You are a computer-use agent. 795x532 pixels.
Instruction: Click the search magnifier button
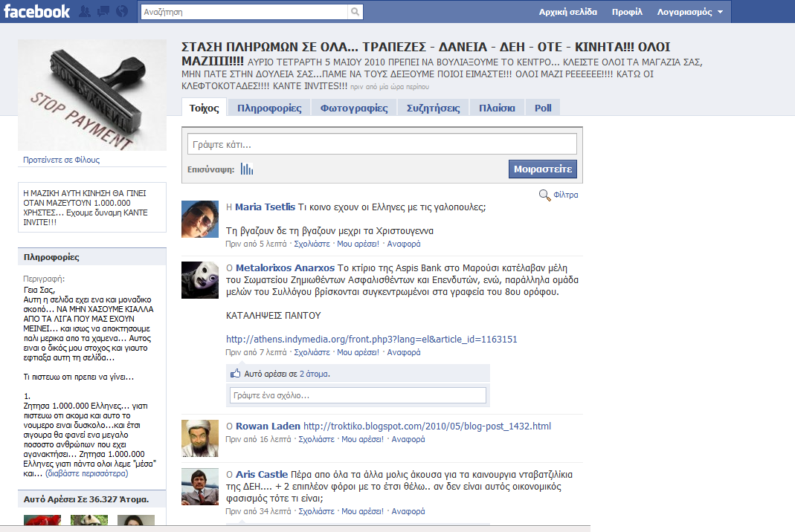point(355,12)
